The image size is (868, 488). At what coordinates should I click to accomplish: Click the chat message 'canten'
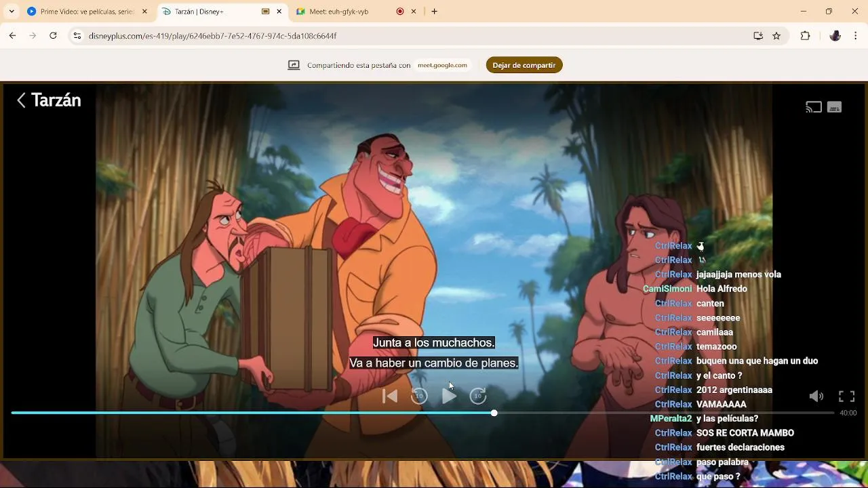point(710,304)
